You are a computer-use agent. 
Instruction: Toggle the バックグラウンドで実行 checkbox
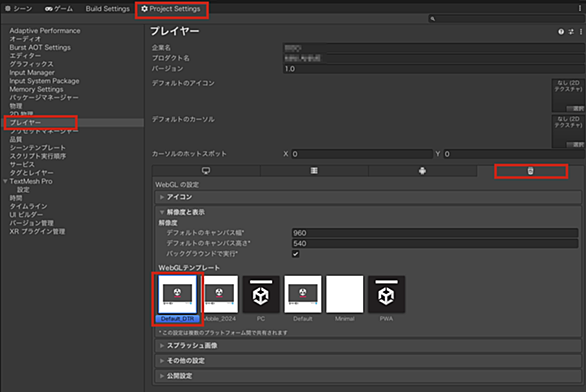click(295, 254)
